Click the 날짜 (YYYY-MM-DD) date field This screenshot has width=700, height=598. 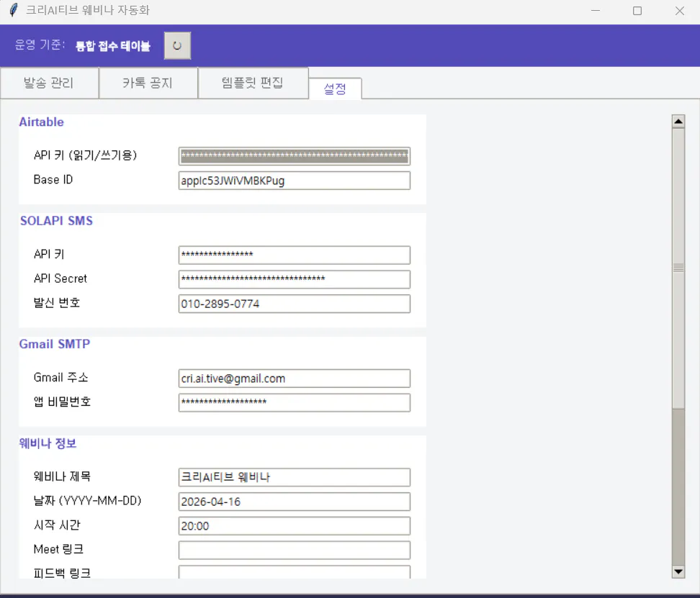pos(295,502)
